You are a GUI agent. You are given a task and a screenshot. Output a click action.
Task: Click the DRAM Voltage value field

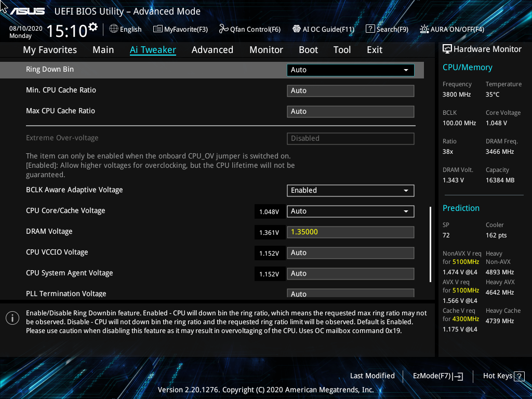[350, 232]
